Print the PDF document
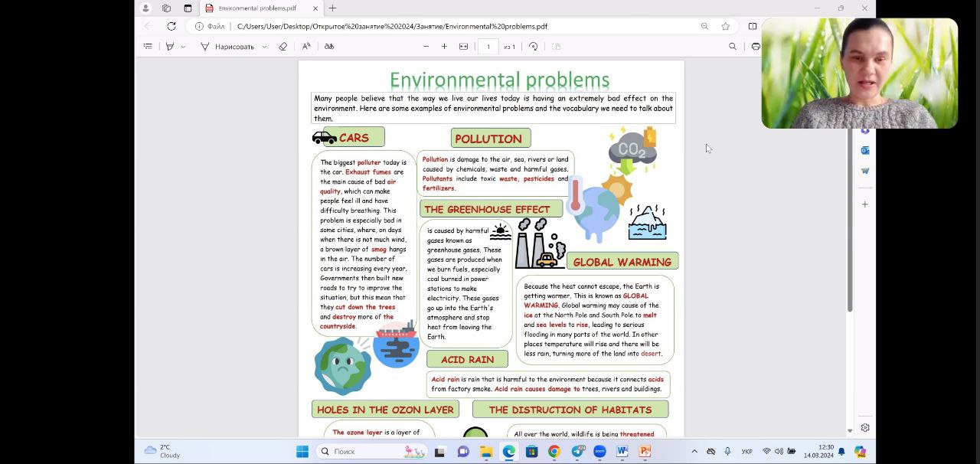 (x=756, y=47)
